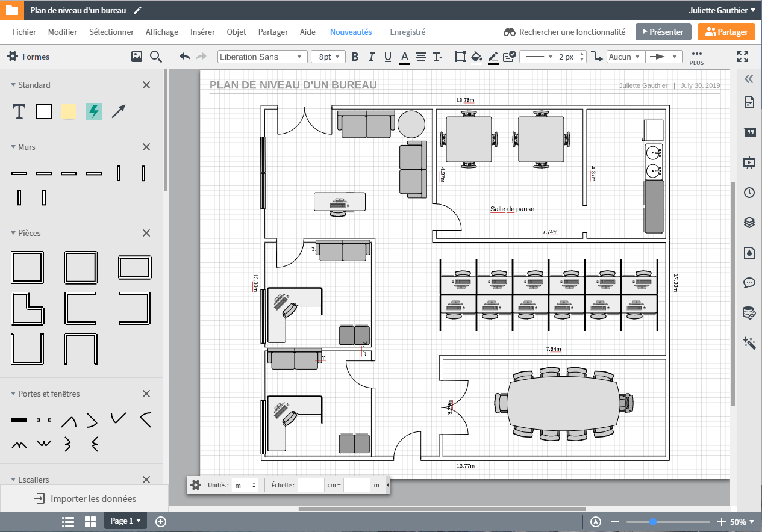The height and width of the screenshot is (532, 762).
Task: Adjust the zoom level slider
Action: click(653, 522)
